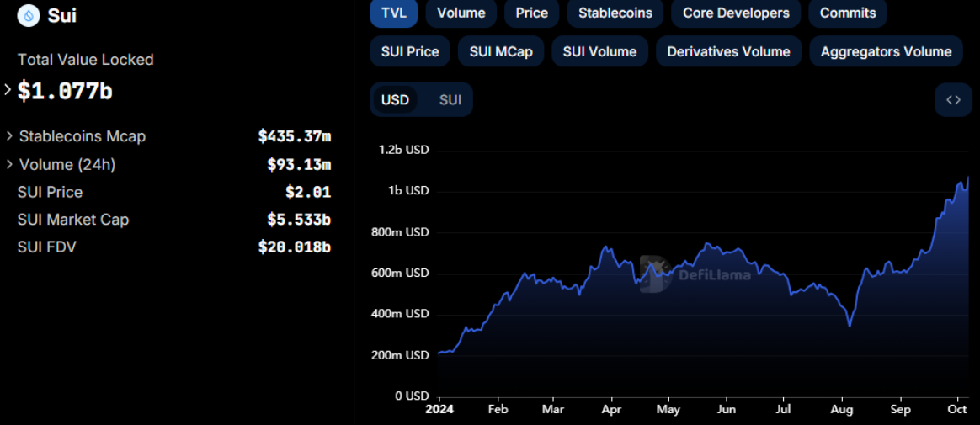
Task: Click the 800m USD axis label
Action: pyautogui.click(x=400, y=232)
